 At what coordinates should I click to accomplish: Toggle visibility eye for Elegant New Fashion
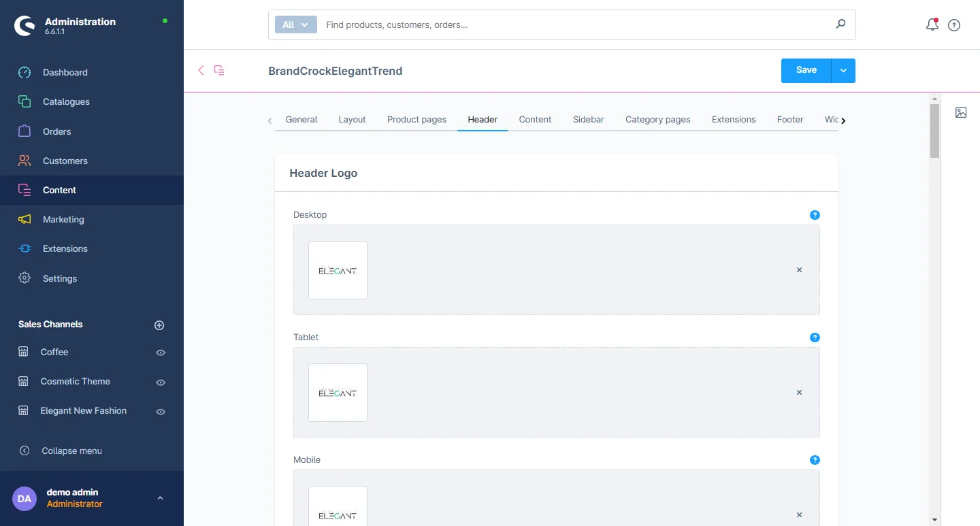(x=161, y=412)
